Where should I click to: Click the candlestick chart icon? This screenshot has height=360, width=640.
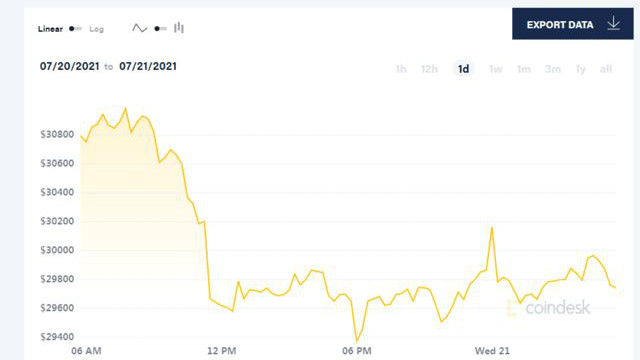tap(179, 28)
